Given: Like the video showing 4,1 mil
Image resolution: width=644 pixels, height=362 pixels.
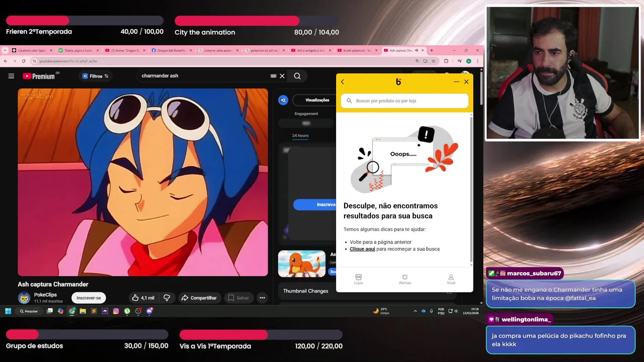Looking at the screenshot, I should [x=143, y=298].
